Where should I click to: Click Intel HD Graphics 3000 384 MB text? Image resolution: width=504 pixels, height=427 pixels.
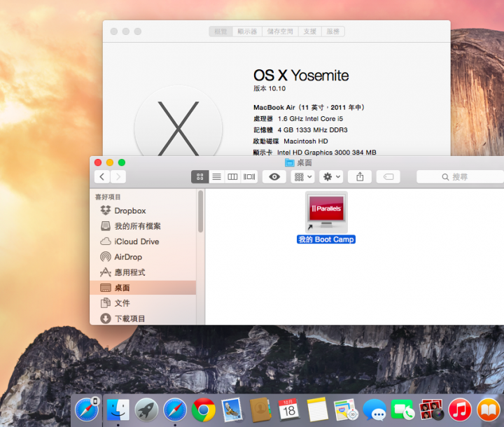click(x=327, y=153)
